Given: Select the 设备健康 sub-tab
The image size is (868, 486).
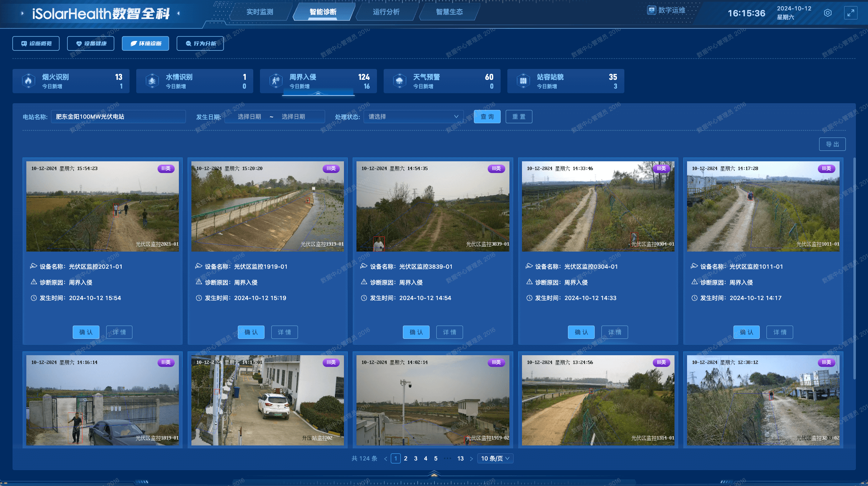Looking at the screenshot, I should point(91,43).
